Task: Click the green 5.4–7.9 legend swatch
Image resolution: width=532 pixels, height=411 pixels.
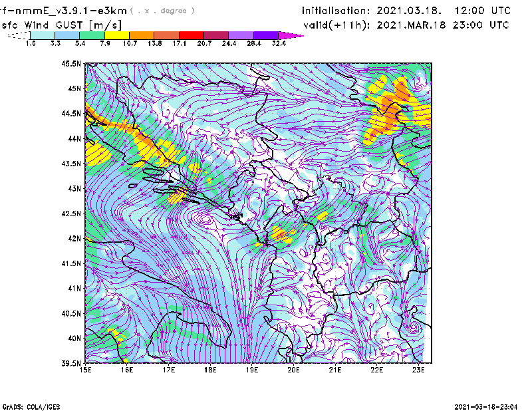Action: click(92, 35)
